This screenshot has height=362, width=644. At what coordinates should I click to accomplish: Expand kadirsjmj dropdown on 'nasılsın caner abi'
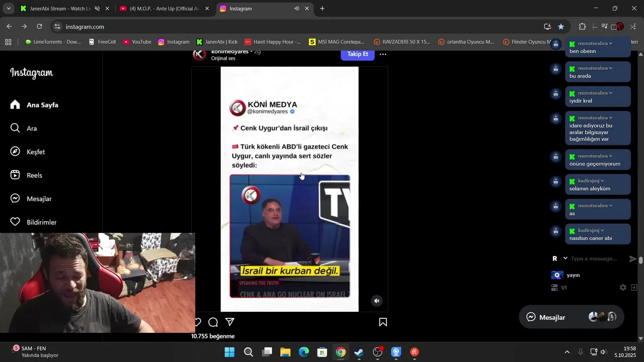point(602,230)
